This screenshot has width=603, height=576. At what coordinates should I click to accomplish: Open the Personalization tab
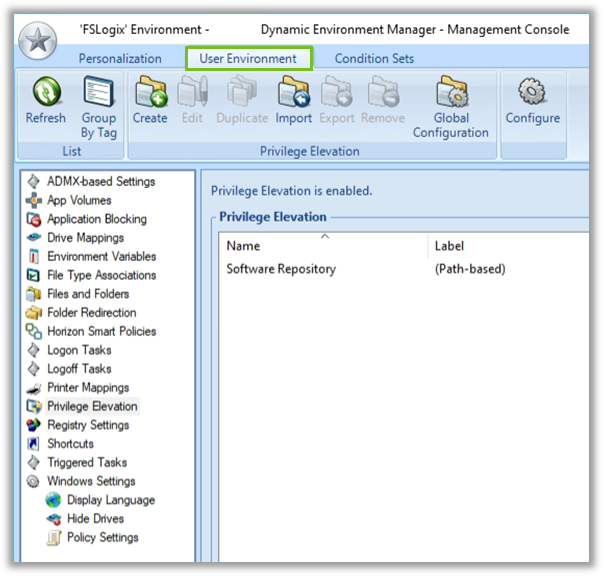pos(120,59)
